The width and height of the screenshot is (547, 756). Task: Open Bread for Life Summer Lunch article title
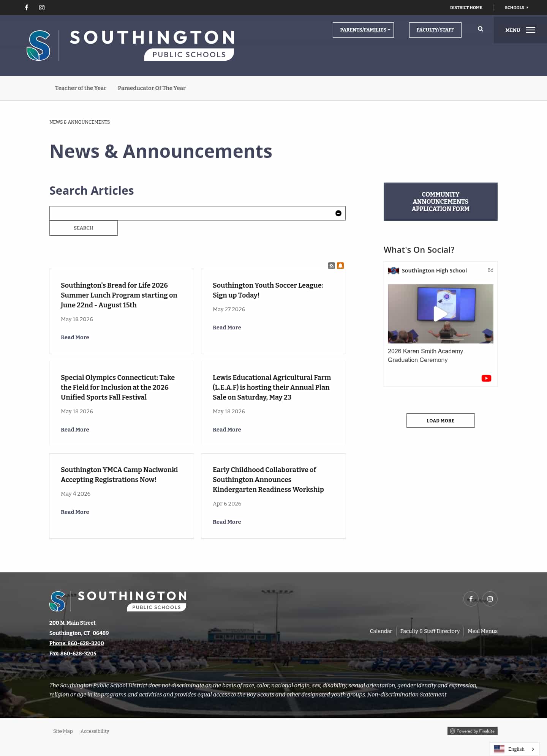[x=119, y=295]
